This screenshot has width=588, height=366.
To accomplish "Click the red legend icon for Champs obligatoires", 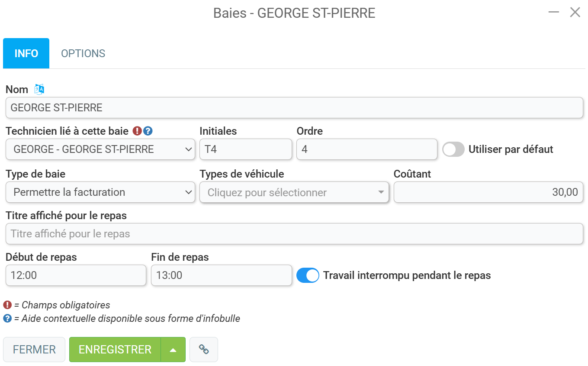I will coord(7,305).
